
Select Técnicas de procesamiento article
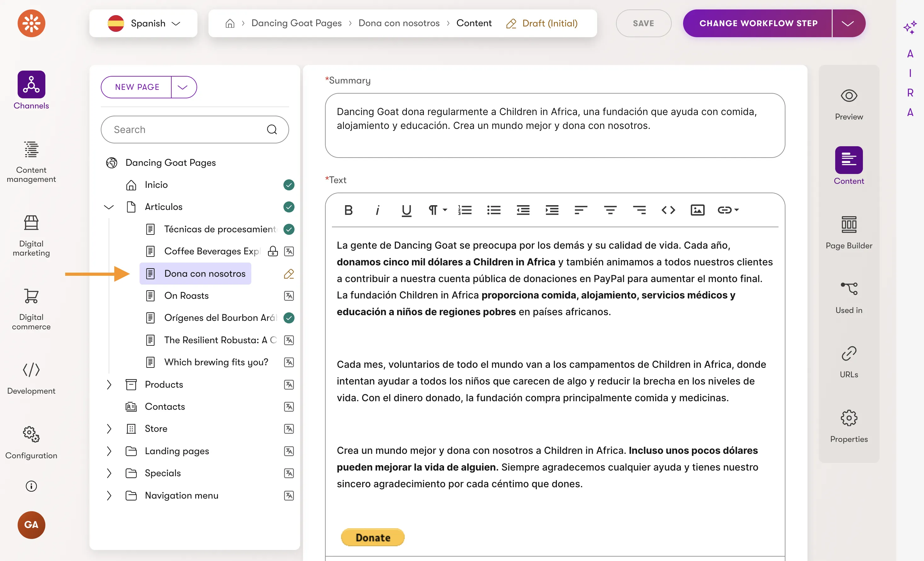(x=220, y=229)
